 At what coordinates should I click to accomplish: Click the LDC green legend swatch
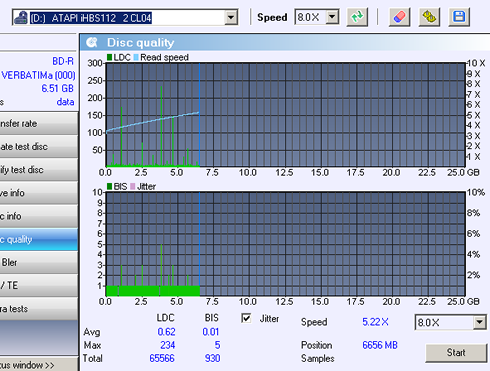click(x=109, y=57)
